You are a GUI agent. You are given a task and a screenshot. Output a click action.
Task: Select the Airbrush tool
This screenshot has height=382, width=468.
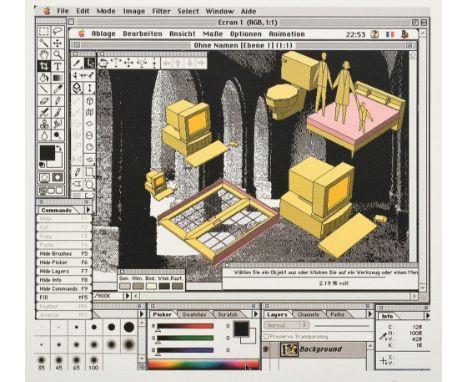44,112
